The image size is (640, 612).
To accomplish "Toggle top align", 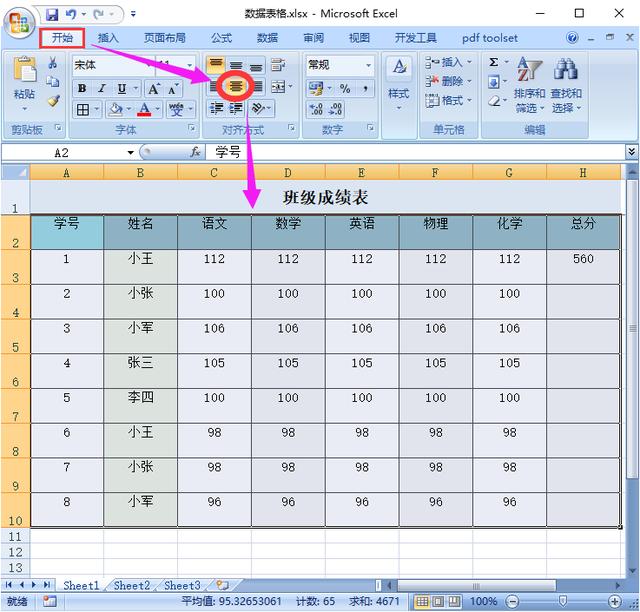I will [216, 64].
